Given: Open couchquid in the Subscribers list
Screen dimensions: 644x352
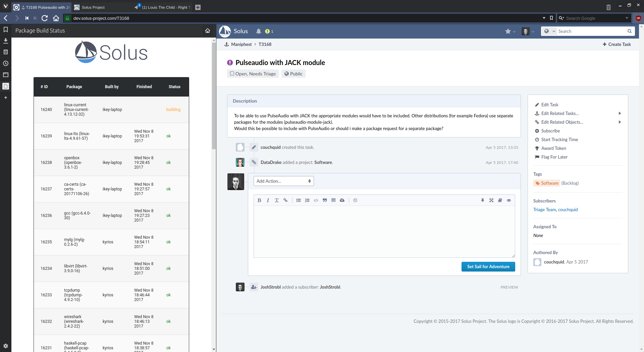Looking at the screenshot, I should (568, 210).
